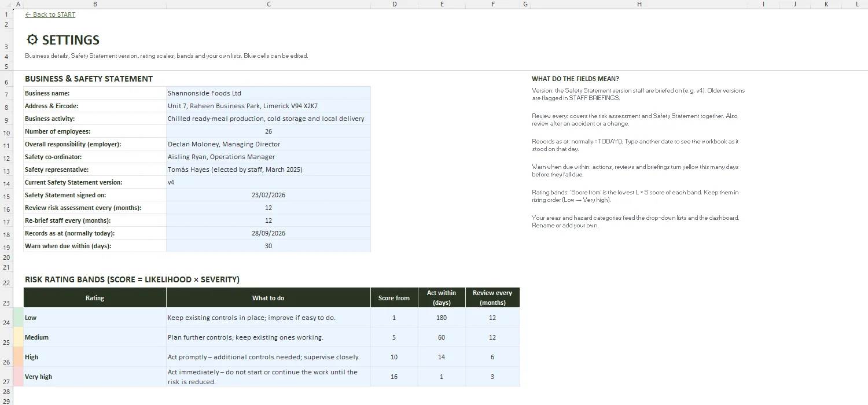This screenshot has height=405, width=868.
Task: Follow the Back to START link
Action: click(50, 14)
